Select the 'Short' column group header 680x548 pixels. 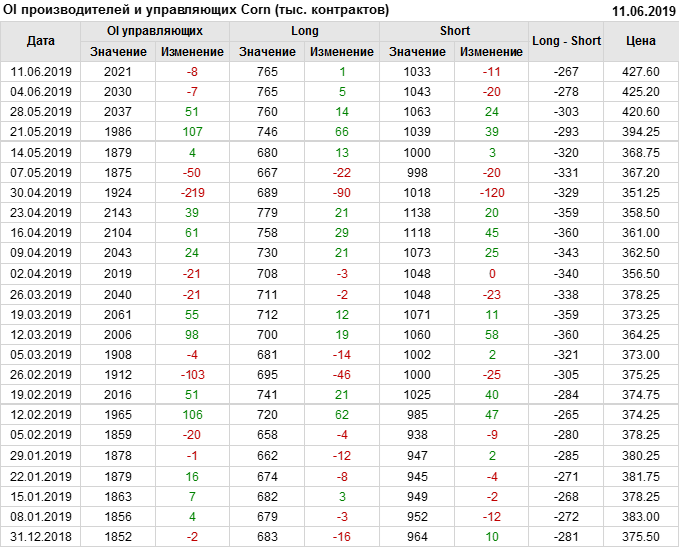455,31
